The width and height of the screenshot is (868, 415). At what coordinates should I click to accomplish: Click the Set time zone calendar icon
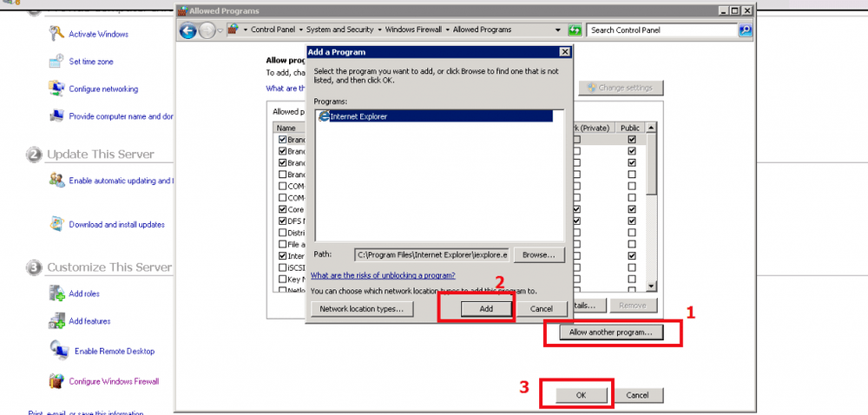[x=56, y=62]
